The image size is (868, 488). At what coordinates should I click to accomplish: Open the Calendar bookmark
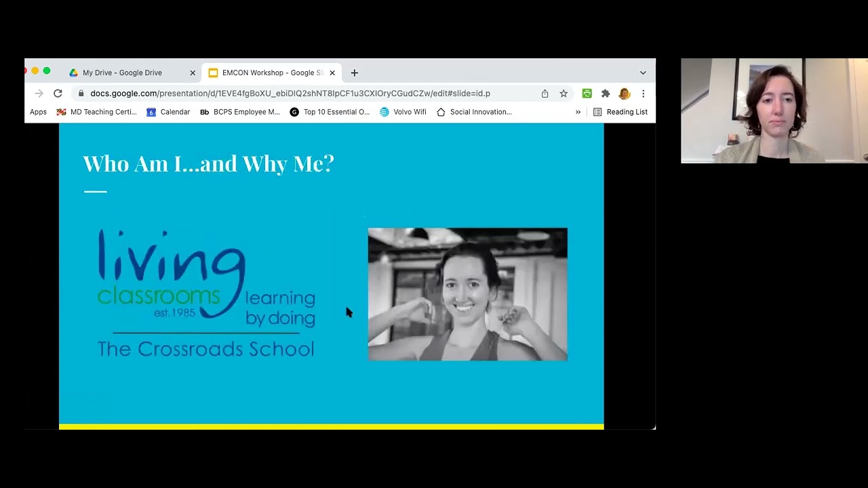click(x=168, y=112)
